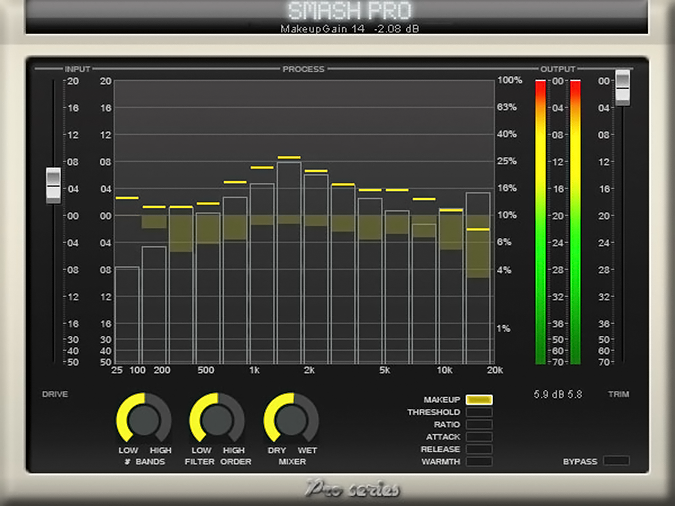
Task: Click the yellow marker above the tallest band
Action: (x=289, y=158)
